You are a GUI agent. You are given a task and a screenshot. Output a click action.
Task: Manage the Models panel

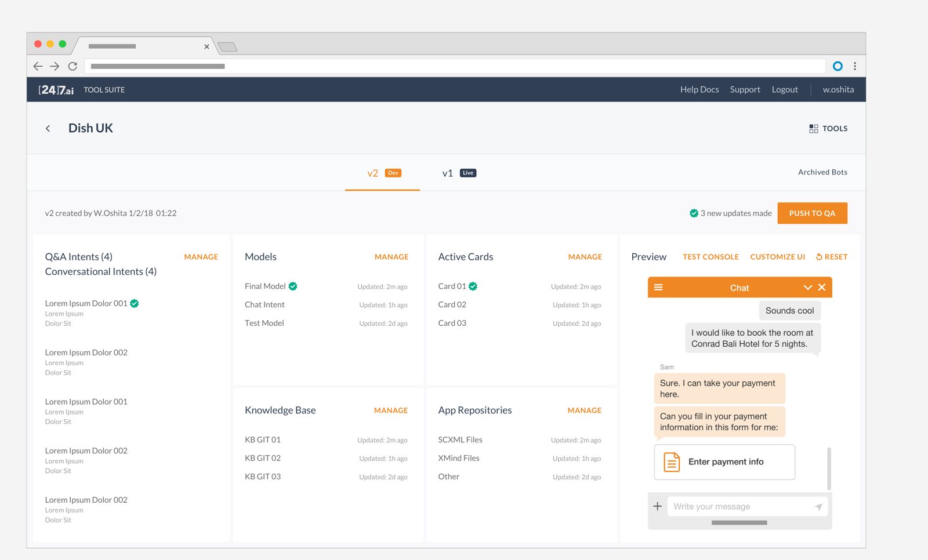click(391, 257)
